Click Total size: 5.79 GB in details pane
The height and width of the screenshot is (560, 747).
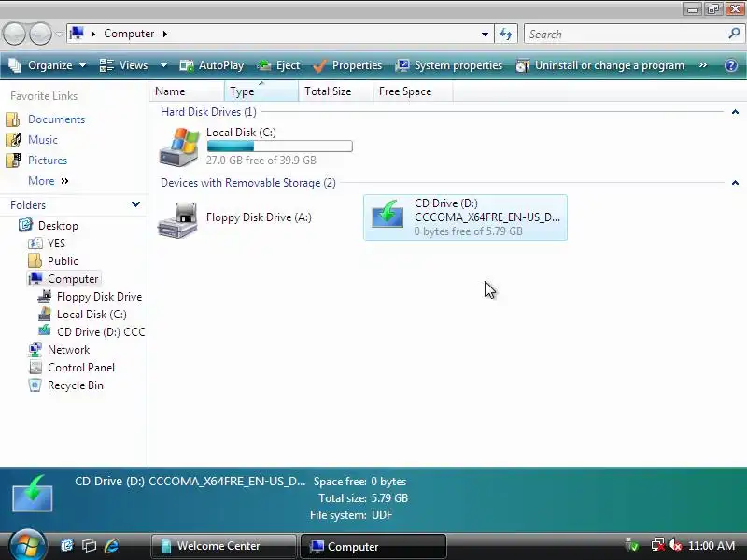363,498
